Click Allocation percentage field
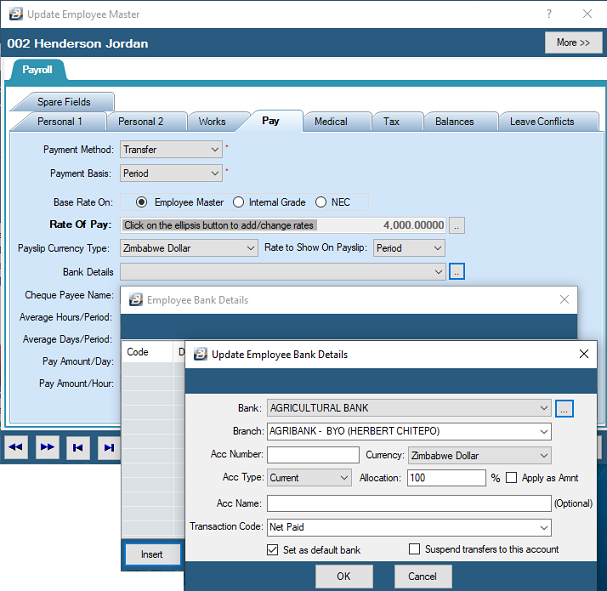The width and height of the screenshot is (607, 591). [x=446, y=478]
